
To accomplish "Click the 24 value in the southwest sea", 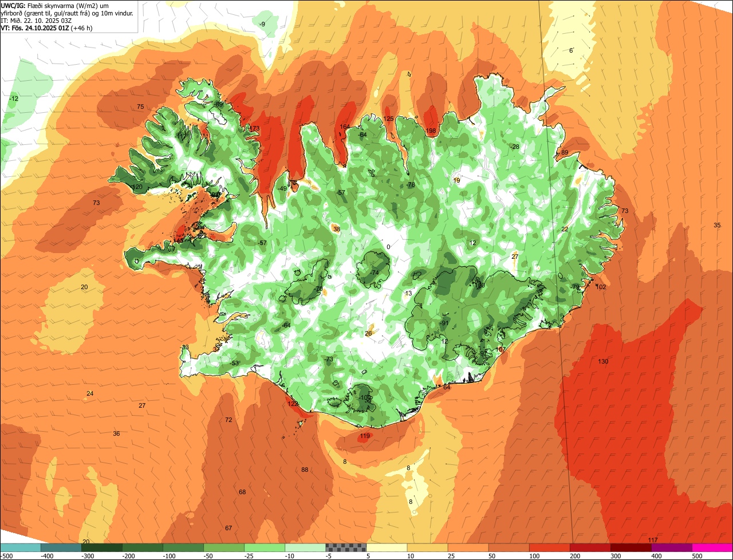I will (90, 393).
